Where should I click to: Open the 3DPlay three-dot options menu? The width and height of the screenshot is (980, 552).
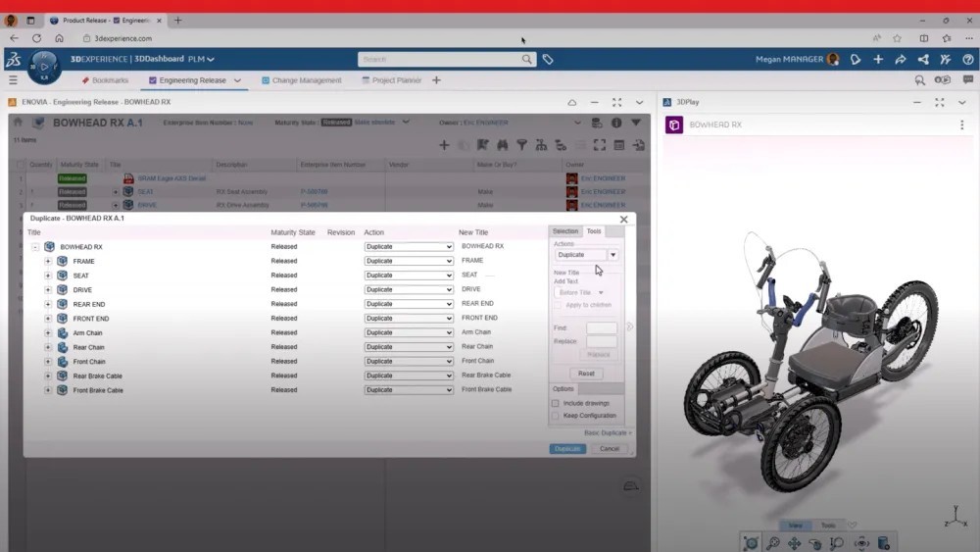point(961,125)
